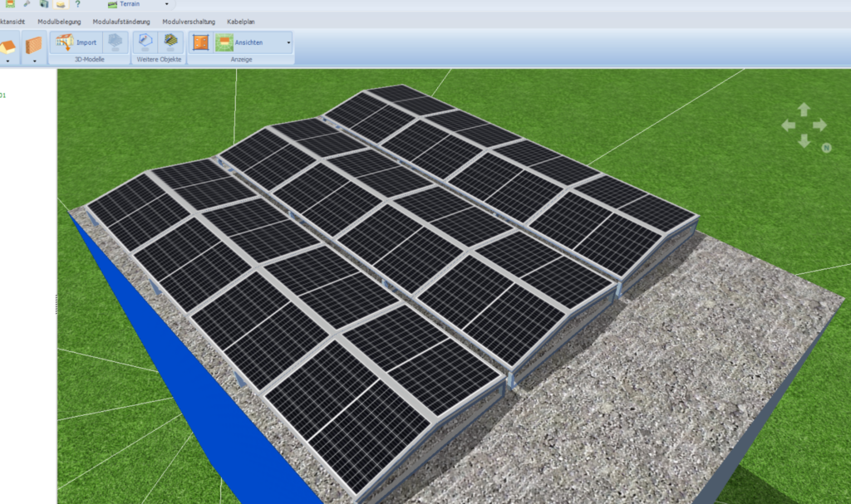Screen dimensions: 851x504
Task: Open dropdown under the brick wall icon
Action: 33,61
